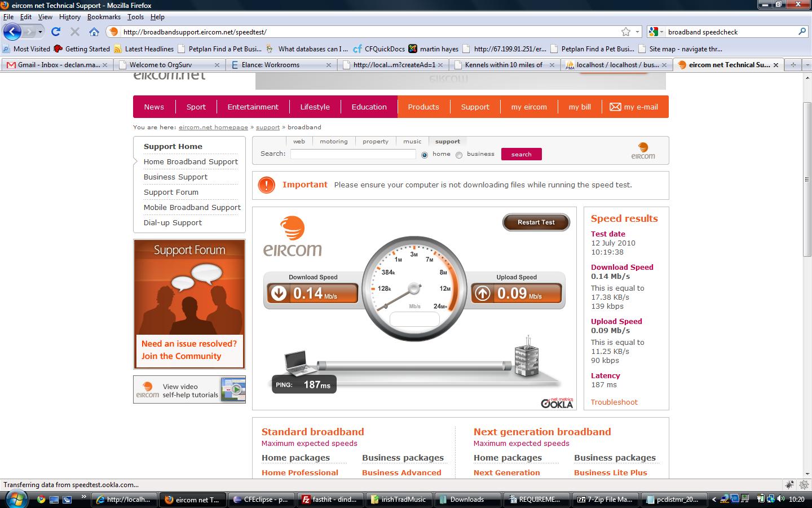812x508 pixels.
Task: Open the View video self-help tutorials banner
Action: [189, 389]
